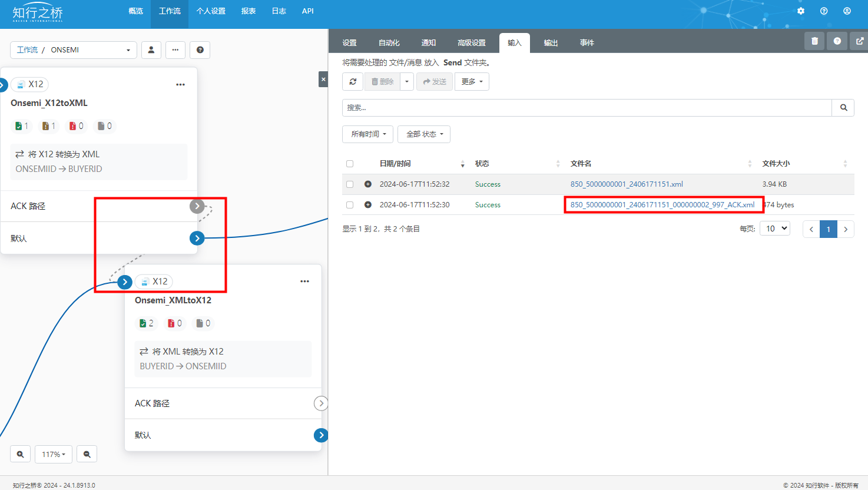
Task: Open settings gear icon in top bar
Action: [x=800, y=11]
